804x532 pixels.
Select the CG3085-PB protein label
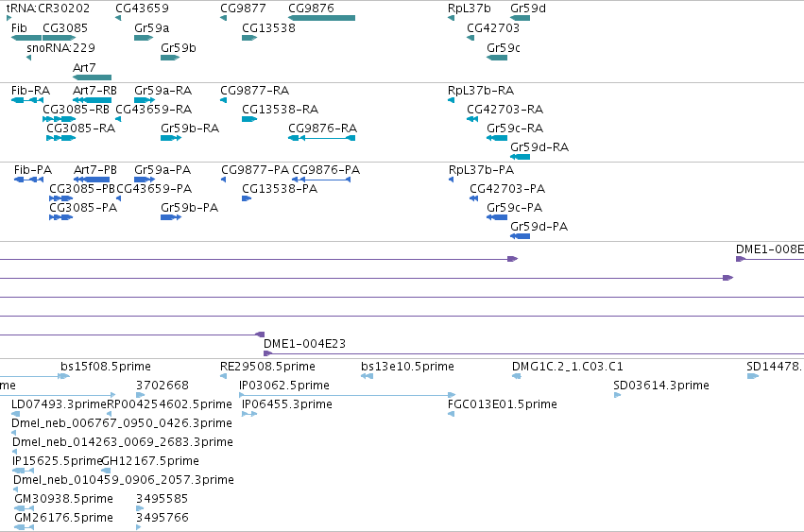(82, 189)
